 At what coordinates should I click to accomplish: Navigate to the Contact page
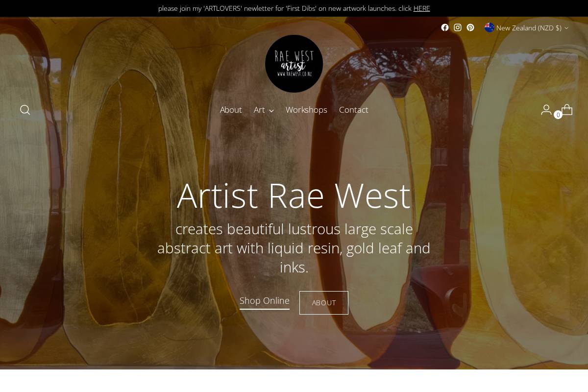tap(353, 110)
